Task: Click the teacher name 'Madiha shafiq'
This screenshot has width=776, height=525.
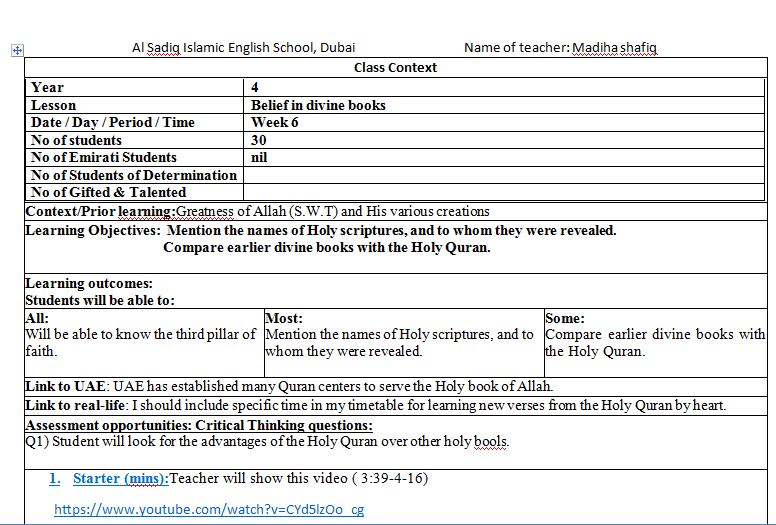Action: pyautogui.click(x=614, y=47)
